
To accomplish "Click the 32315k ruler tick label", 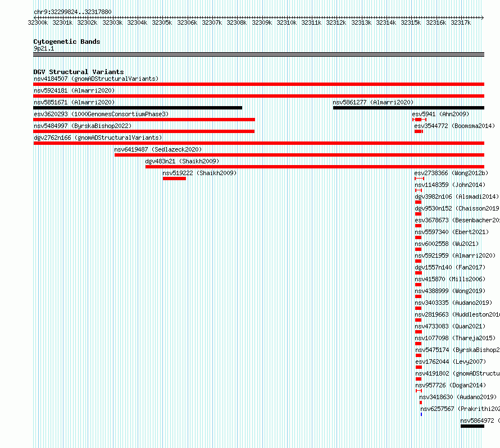I will click(x=411, y=22).
